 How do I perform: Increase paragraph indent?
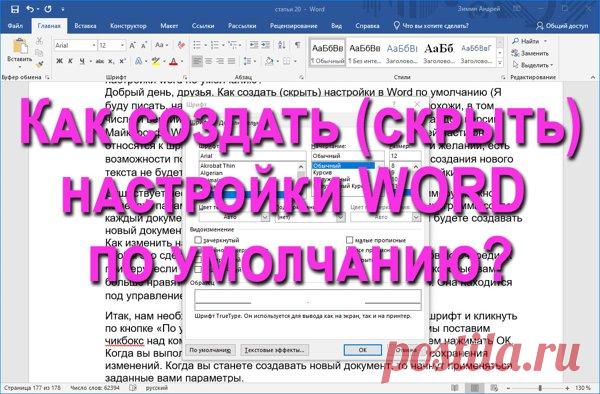(x=266, y=45)
